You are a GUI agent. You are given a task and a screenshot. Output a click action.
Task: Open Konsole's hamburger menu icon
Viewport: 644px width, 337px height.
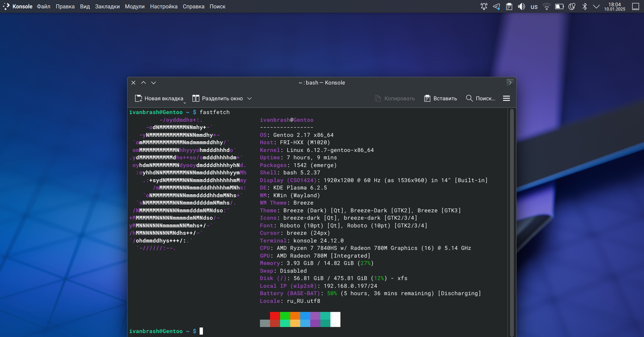pyautogui.click(x=506, y=98)
